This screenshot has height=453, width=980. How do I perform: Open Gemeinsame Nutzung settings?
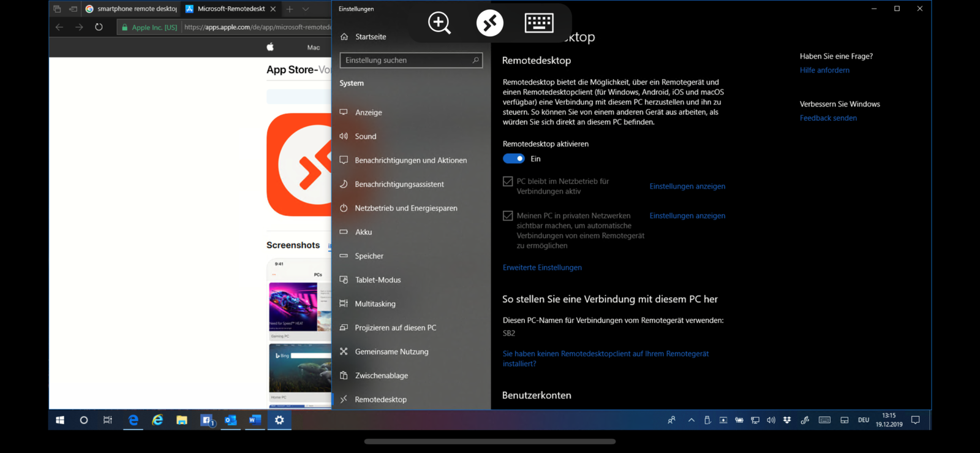tap(391, 351)
